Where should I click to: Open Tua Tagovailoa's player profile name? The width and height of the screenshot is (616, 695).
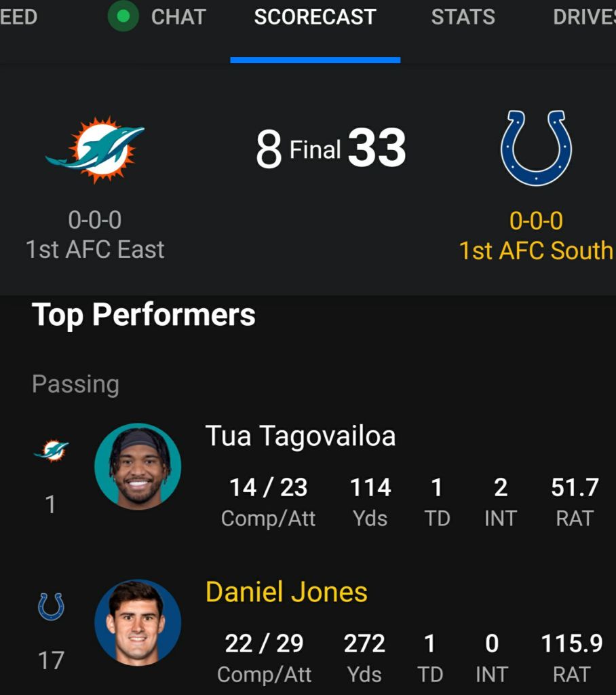(x=301, y=436)
